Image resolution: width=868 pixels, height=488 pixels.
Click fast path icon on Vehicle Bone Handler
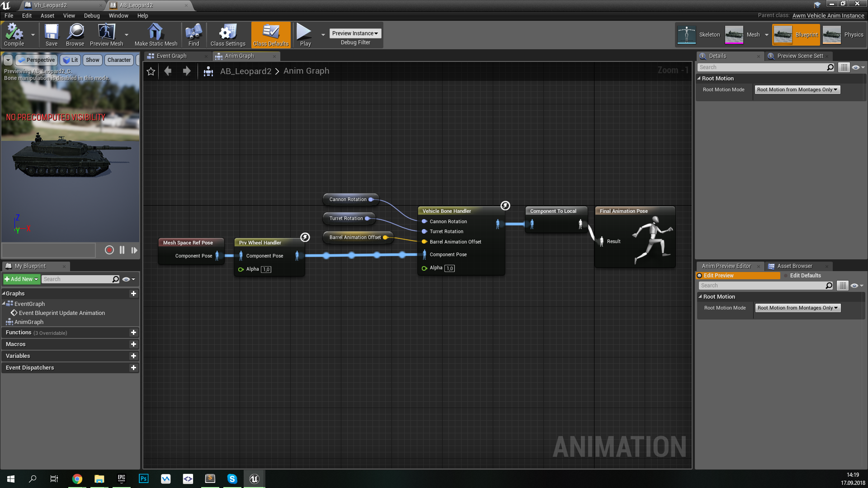point(505,206)
